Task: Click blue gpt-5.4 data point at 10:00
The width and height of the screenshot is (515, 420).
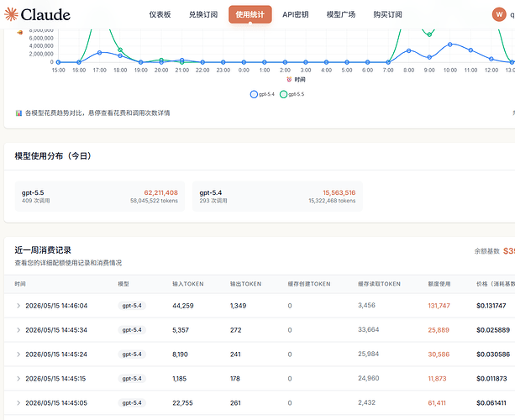Action: (450, 45)
